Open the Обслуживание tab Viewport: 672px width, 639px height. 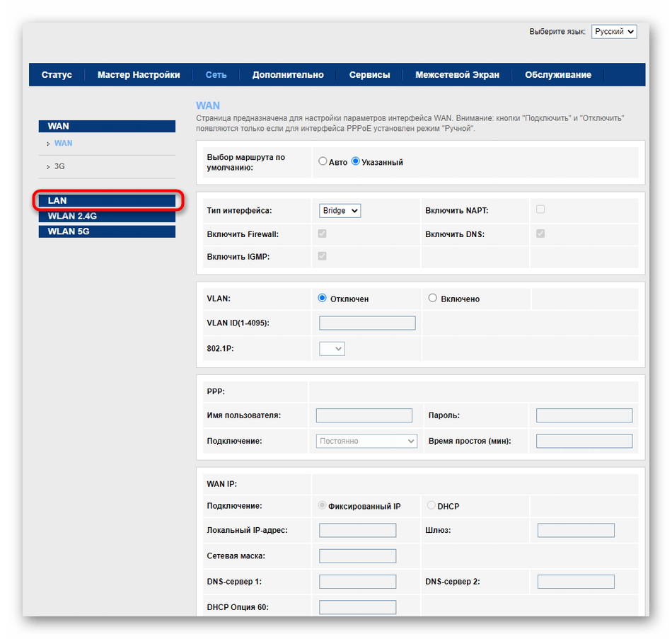click(x=558, y=75)
